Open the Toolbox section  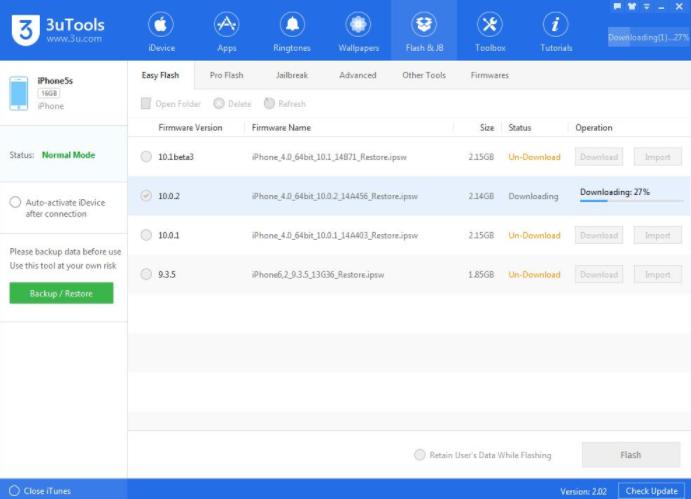[490, 31]
